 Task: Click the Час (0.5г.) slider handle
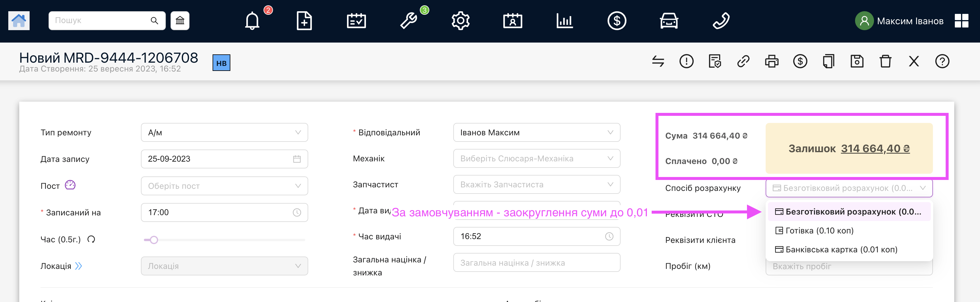154,240
